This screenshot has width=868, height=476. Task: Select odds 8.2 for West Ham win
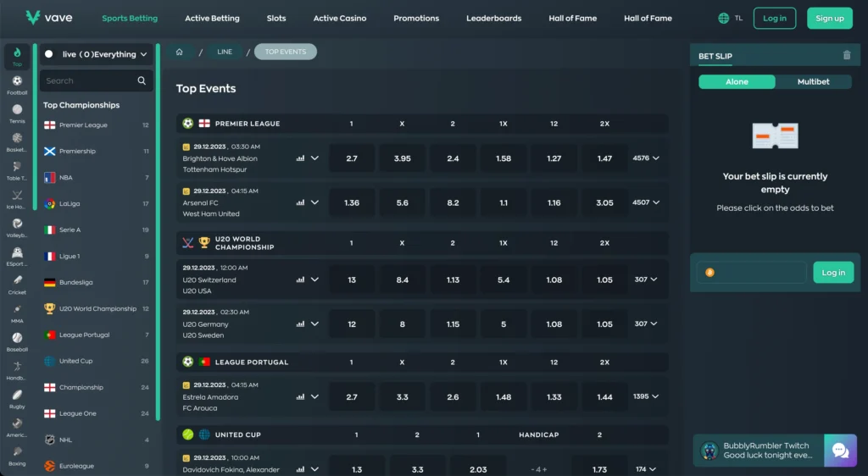click(x=453, y=202)
